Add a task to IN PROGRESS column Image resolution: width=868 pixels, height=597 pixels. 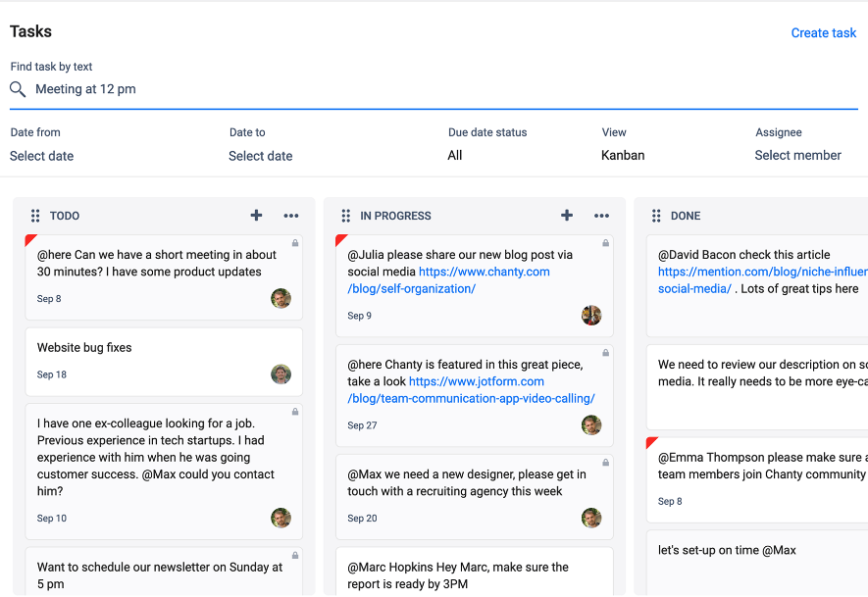click(567, 216)
